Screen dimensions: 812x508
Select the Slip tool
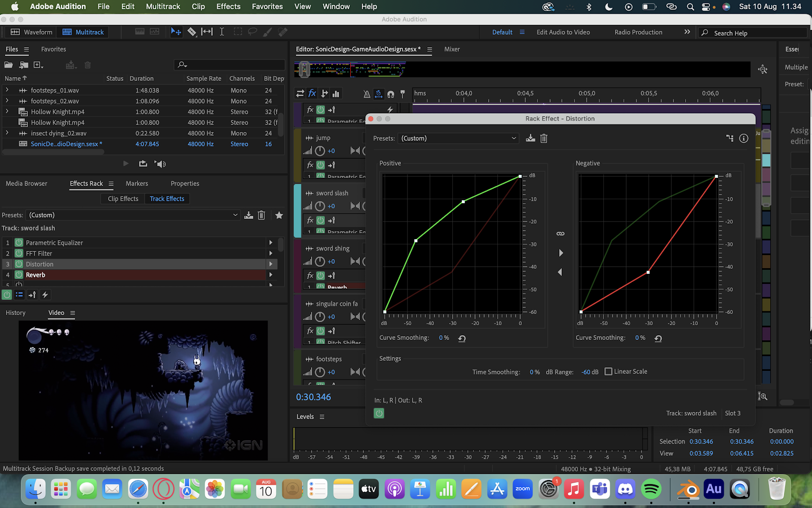coord(207,32)
